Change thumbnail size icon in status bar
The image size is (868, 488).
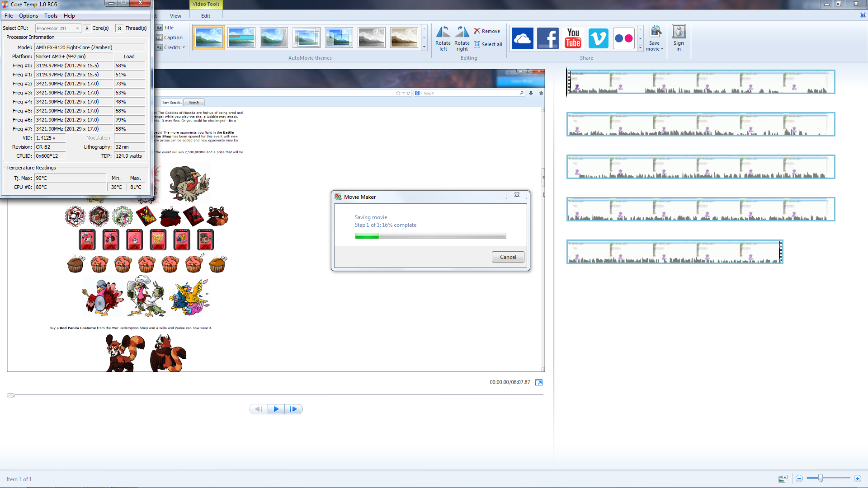click(783, 479)
